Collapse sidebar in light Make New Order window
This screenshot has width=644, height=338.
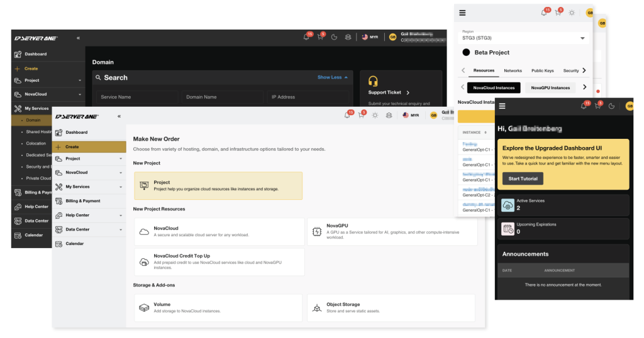coord(119,116)
